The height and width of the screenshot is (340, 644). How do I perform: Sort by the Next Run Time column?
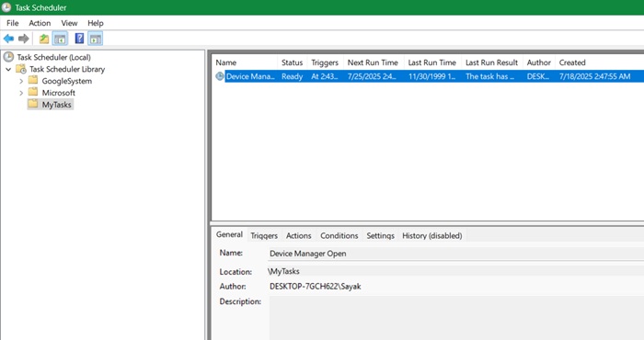click(x=374, y=62)
